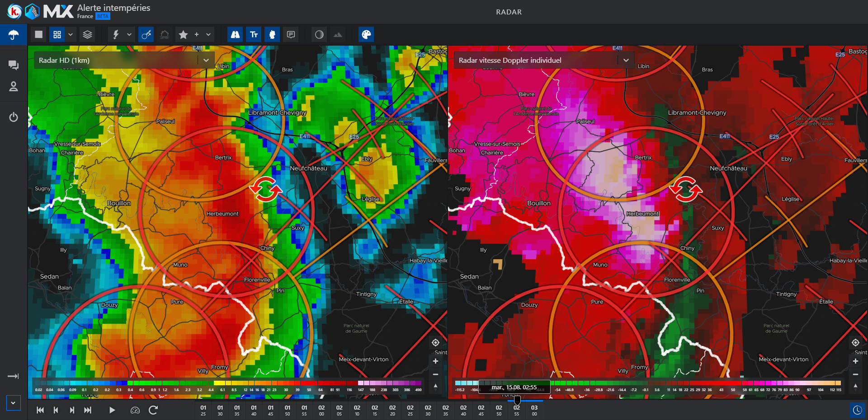Click the left map north arrow
This screenshot has width=868, height=420.
(x=435, y=387)
